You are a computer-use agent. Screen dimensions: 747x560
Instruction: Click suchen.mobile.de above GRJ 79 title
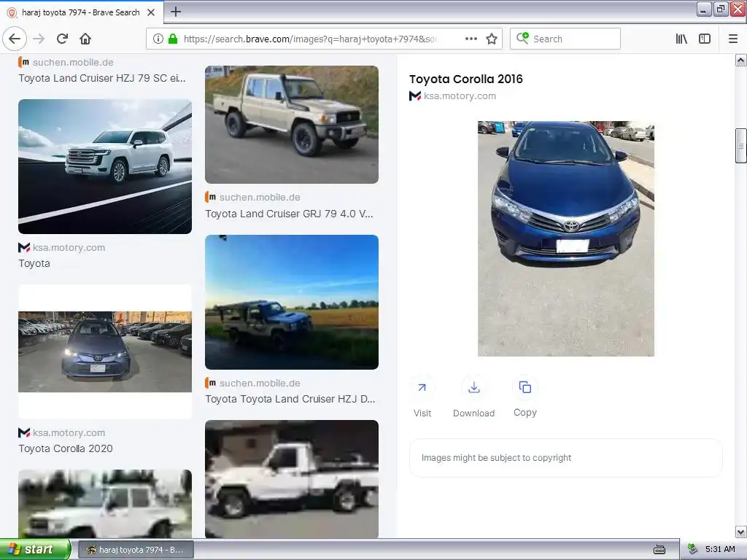click(x=260, y=197)
